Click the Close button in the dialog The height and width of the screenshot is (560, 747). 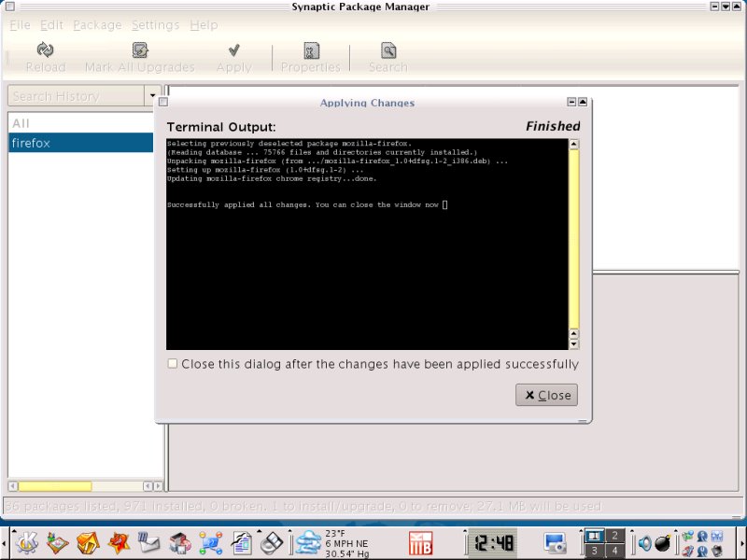(546, 395)
